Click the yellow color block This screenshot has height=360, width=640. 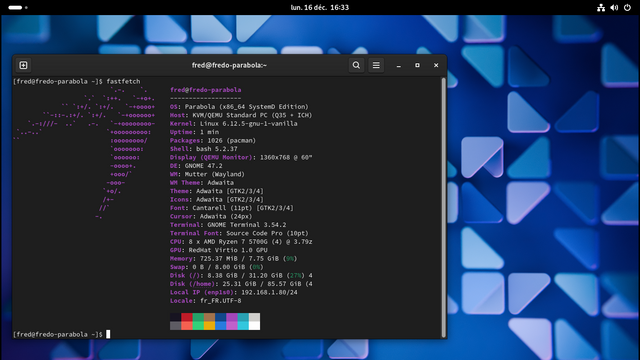coord(209,326)
